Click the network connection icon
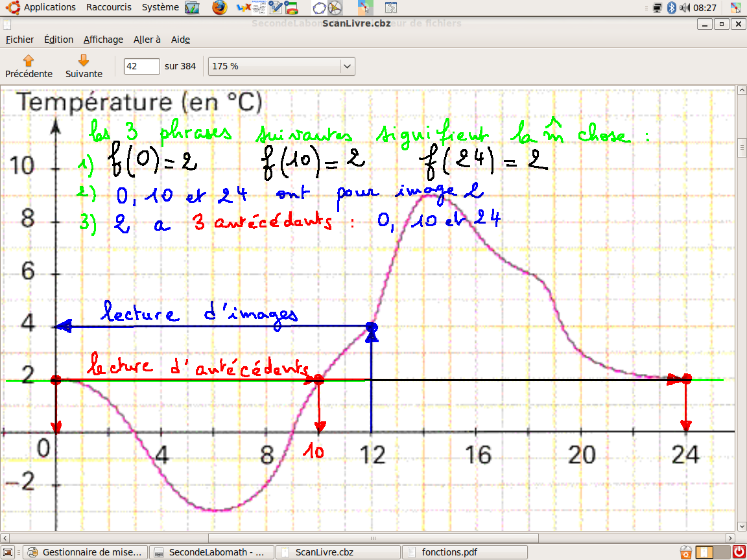The image size is (747, 560). coord(658,8)
